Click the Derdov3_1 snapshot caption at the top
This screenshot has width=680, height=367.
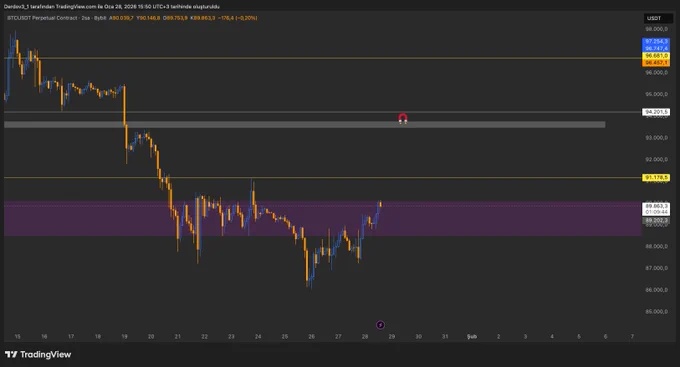tap(111, 7)
